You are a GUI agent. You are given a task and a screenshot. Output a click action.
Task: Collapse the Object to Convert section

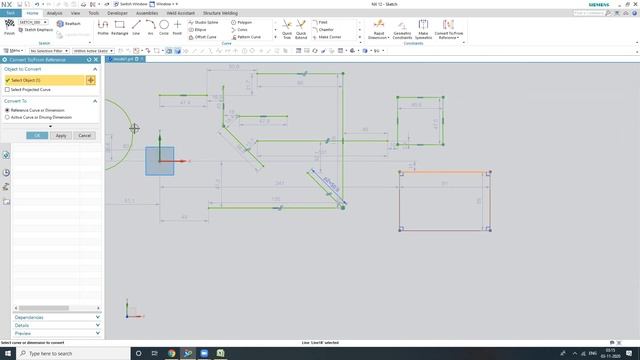coord(95,69)
